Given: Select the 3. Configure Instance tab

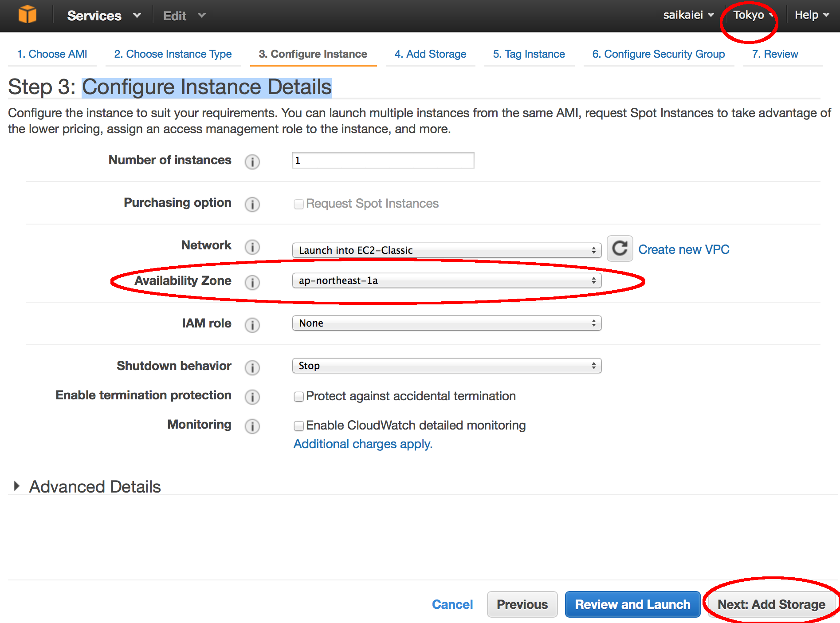Looking at the screenshot, I should [313, 54].
